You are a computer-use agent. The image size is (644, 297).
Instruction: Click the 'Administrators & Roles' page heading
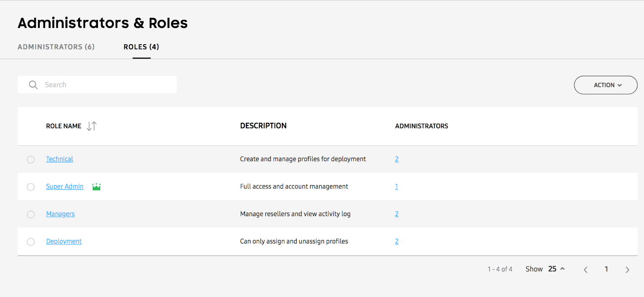click(x=103, y=23)
